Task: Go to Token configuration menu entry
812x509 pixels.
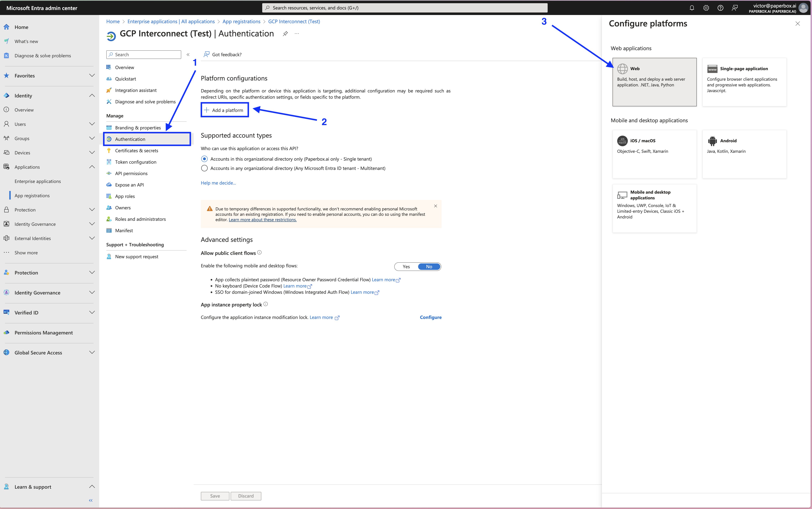Action: (135, 162)
